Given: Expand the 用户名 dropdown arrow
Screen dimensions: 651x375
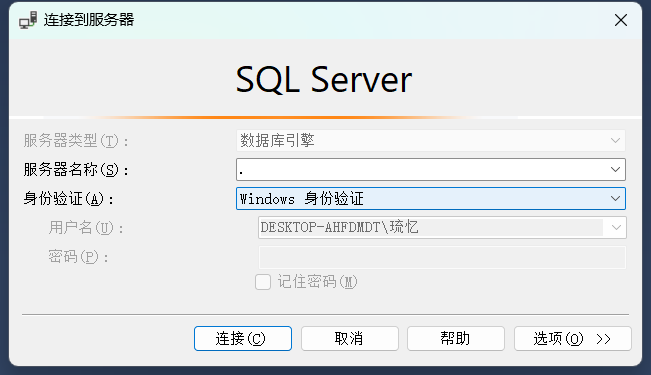Looking at the screenshot, I should 616,228.
